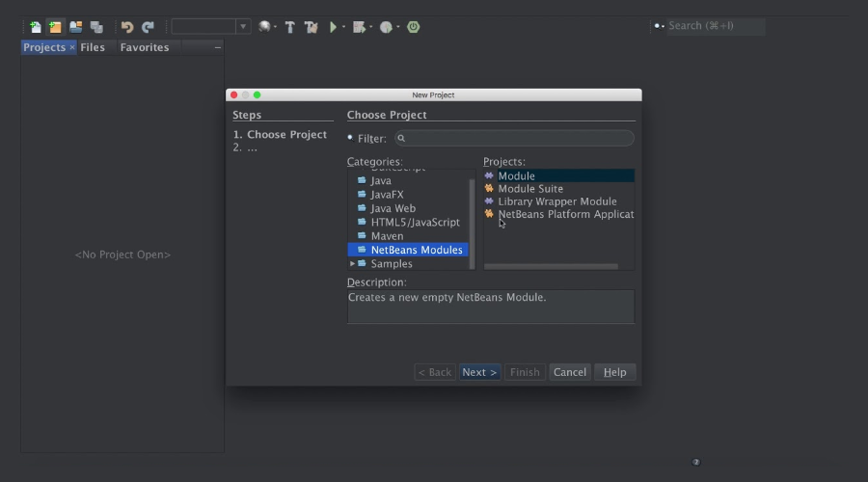This screenshot has width=868, height=482.
Task: Click the folder icon next to Maven
Action: 362,236
